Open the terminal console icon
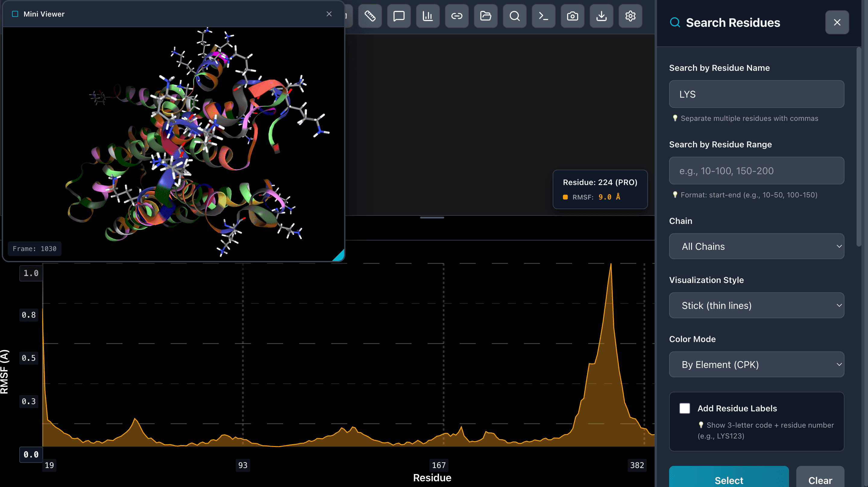This screenshot has height=487, width=868. point(543,16)
